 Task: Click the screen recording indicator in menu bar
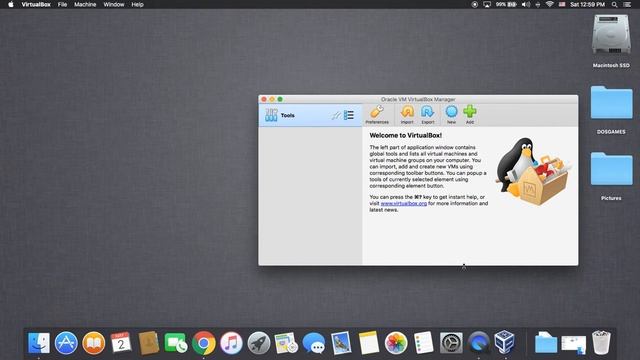[x=474, y=4]
